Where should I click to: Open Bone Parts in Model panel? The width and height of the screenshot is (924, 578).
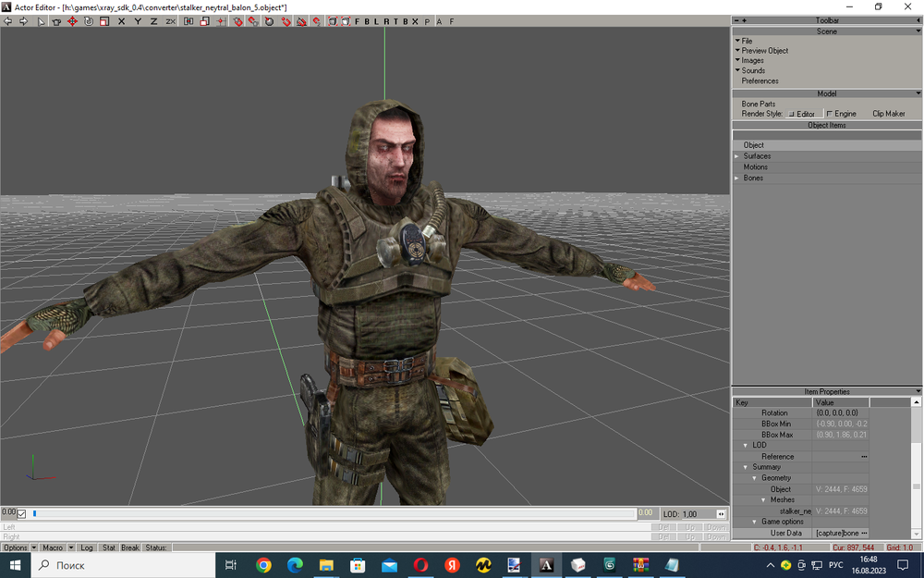[759, 104]
